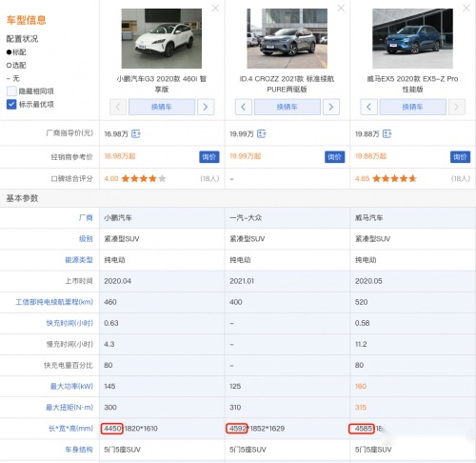Click the highlighted 315 max torque value

pos(361,407)
